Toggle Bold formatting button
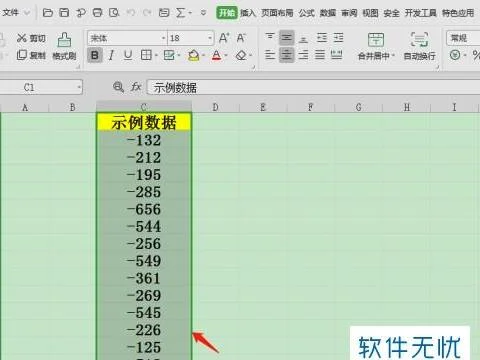 pyautogui.click(x=95, y=55)
